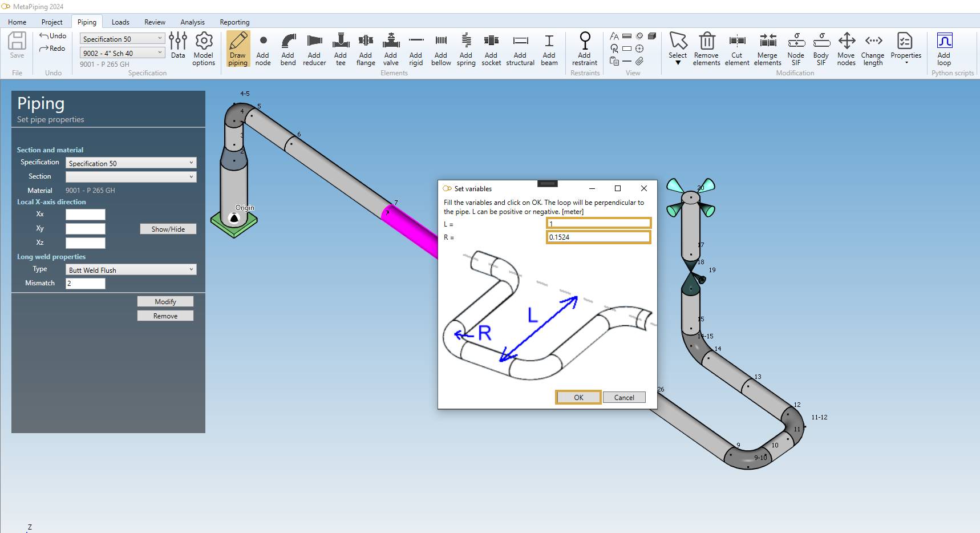Toggle dashed circle view icon

(639, 36)
